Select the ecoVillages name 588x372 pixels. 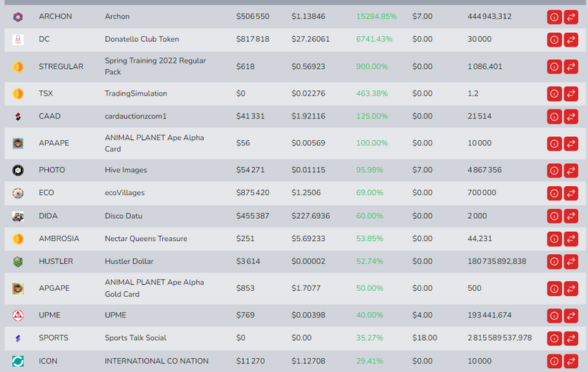pos(125,193)
